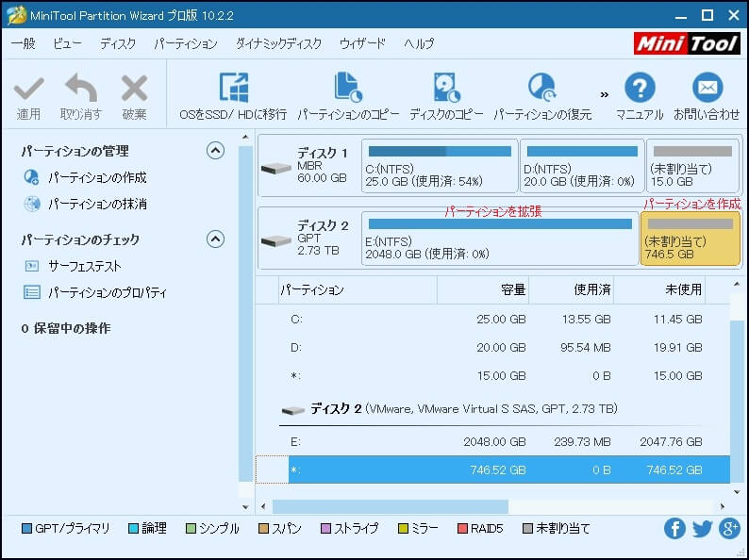Click sidebar scrollbar up arrow
Screen dimensions: 749x560
click(x=245, y=138)
